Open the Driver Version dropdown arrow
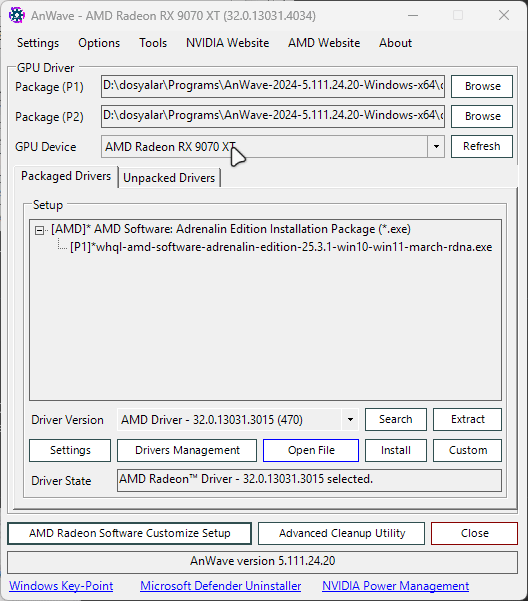This screenshot has height=601, width=528. click(350, 420)
